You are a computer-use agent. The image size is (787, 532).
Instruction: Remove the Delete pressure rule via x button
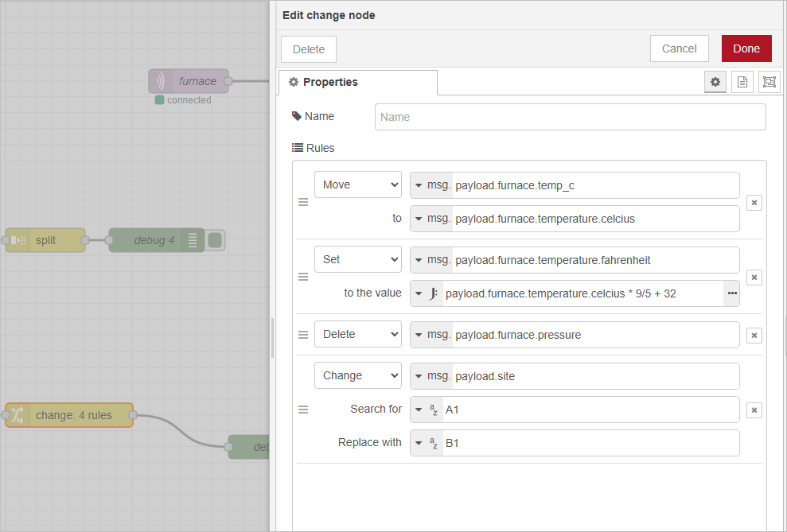tap(754, 336)
